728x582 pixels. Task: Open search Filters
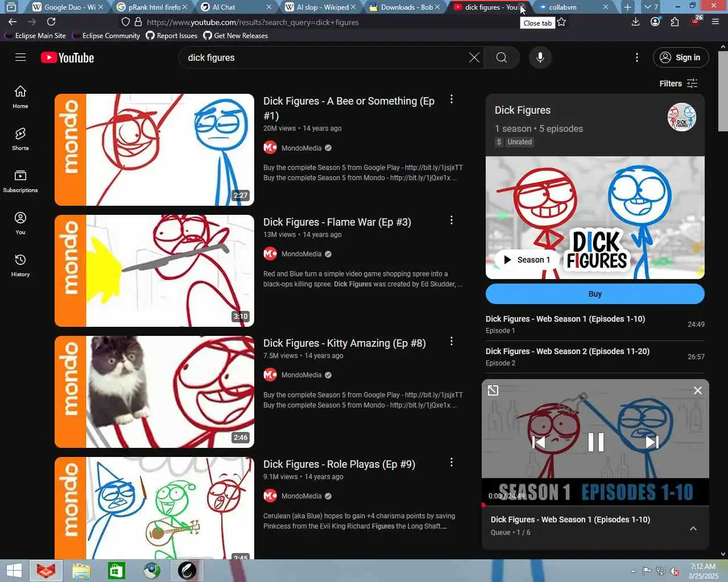click(679, 84)
